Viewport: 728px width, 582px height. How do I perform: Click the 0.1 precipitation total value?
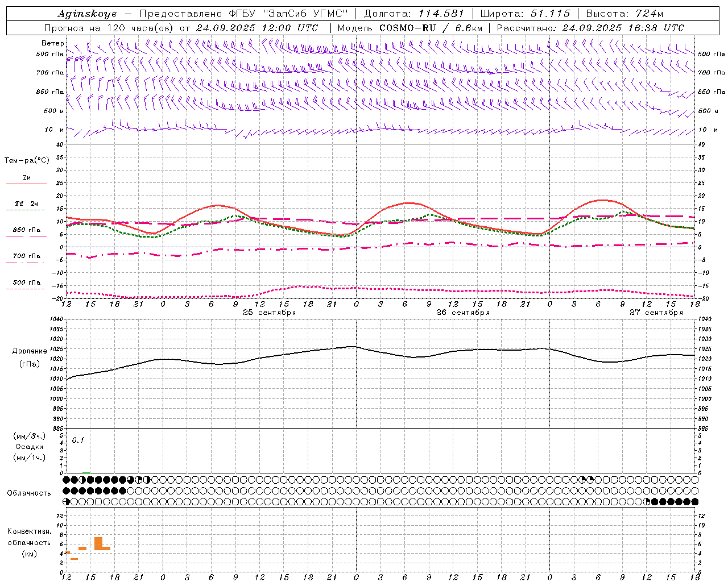point(78,440)
